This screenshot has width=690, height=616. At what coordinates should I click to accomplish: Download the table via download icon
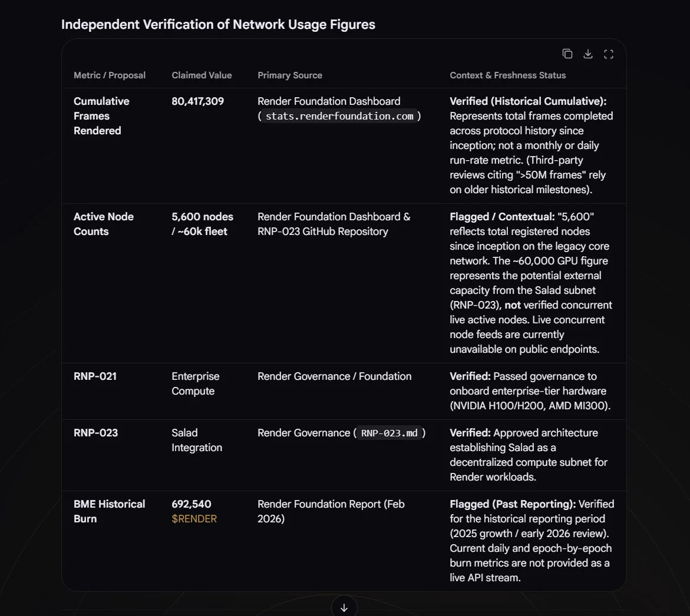[588, 54]
